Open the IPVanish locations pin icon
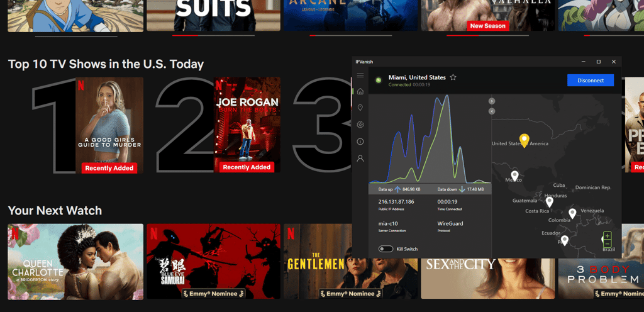This screenshot has height=312, width=644. tap(360, 108)
